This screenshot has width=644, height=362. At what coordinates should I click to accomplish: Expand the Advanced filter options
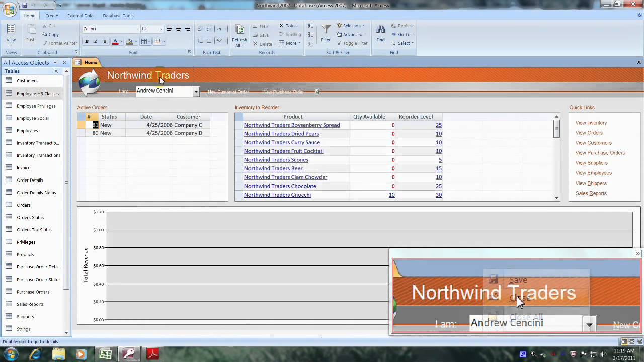tap(352, 34)
